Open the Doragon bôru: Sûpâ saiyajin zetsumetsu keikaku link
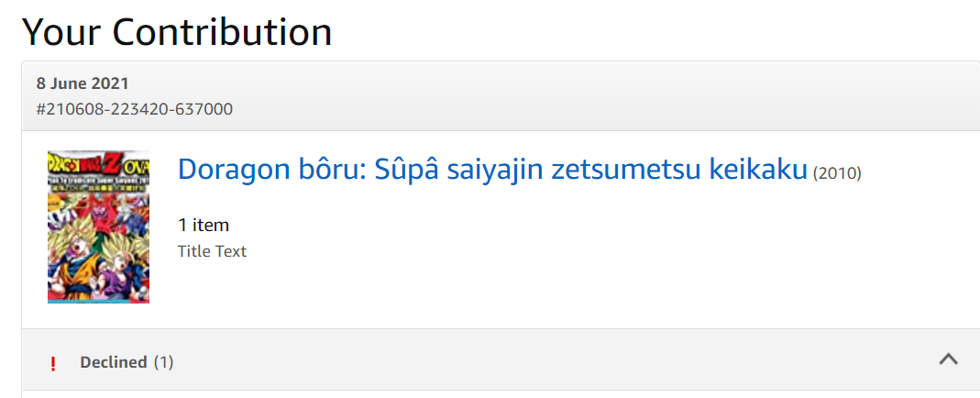 click(x=492, y=170)
